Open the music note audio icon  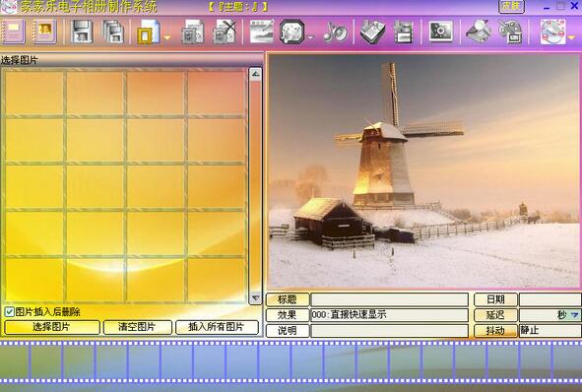(x=335, y=33)
